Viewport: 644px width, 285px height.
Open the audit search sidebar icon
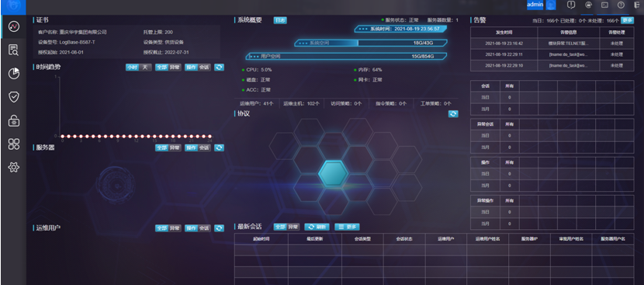[x=13, y=50]
